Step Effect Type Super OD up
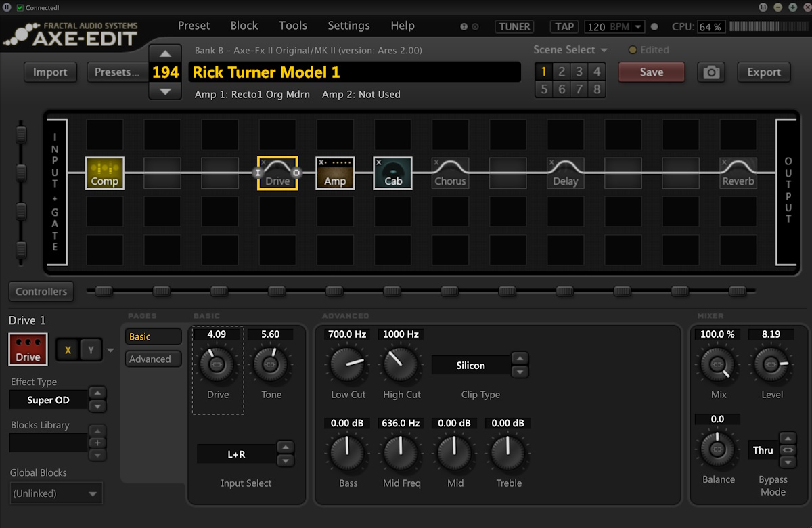This screenshot has height=528, width=812. (x=98, y=393)
